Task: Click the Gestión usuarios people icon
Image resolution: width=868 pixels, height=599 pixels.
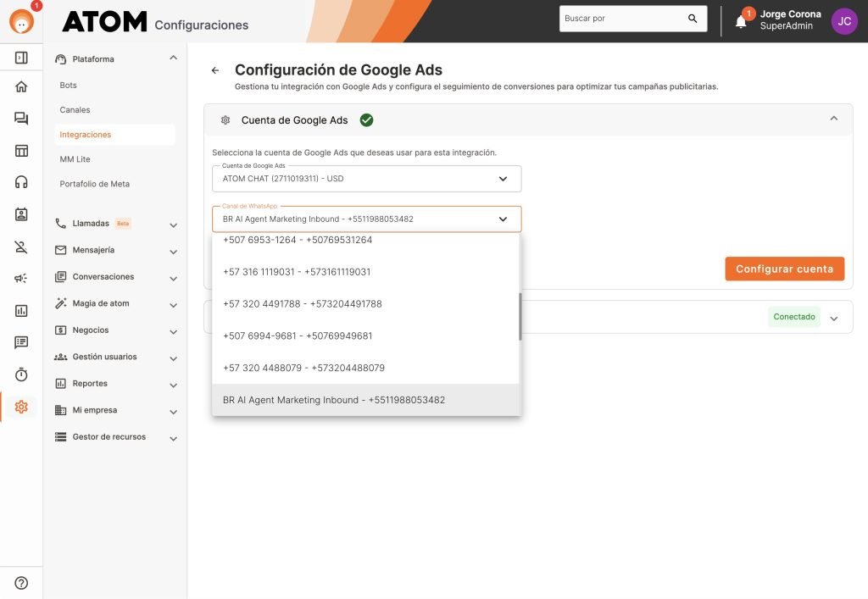Action: point(60,357)
